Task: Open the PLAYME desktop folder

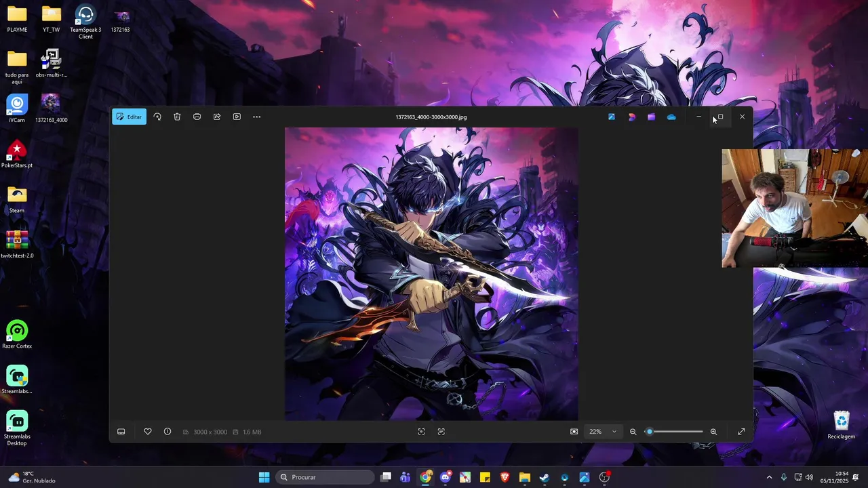Action: coord(17,19)
